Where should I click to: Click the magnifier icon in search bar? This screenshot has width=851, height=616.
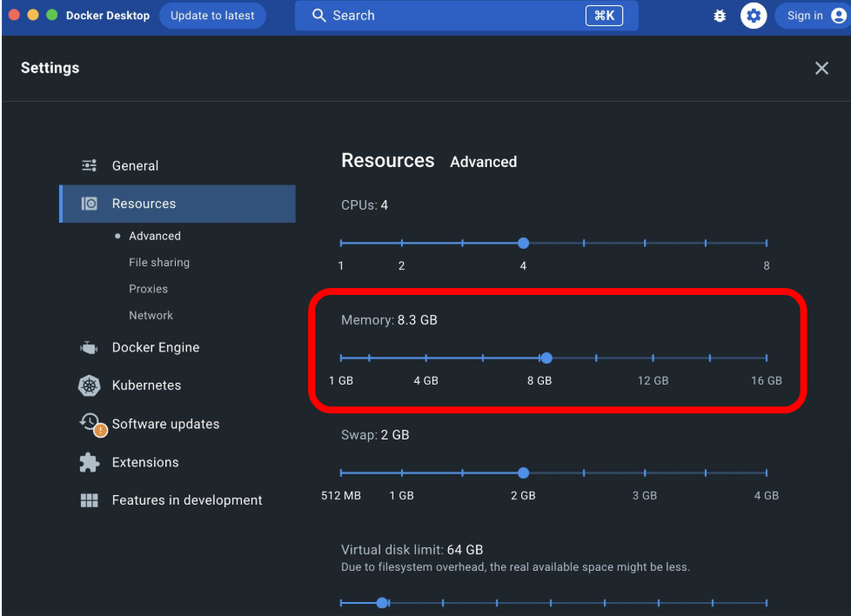(319, 15)
